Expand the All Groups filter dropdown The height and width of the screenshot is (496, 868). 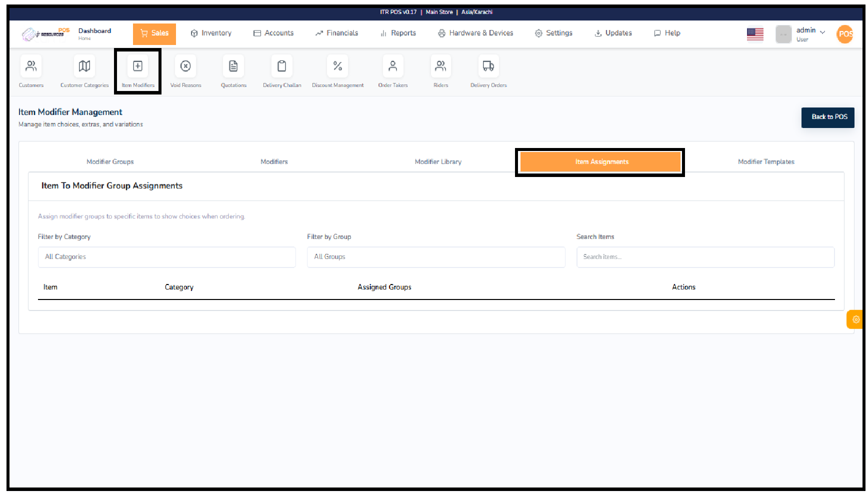[x=435, y=257]
